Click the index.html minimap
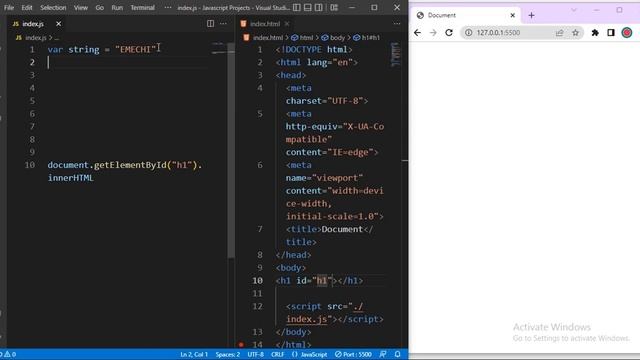The height and width of the screenshot is (360, 640). 396,54
